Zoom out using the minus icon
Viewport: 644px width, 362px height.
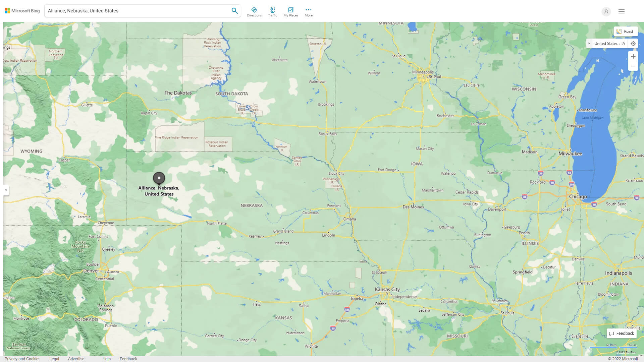tap(633, 66)
